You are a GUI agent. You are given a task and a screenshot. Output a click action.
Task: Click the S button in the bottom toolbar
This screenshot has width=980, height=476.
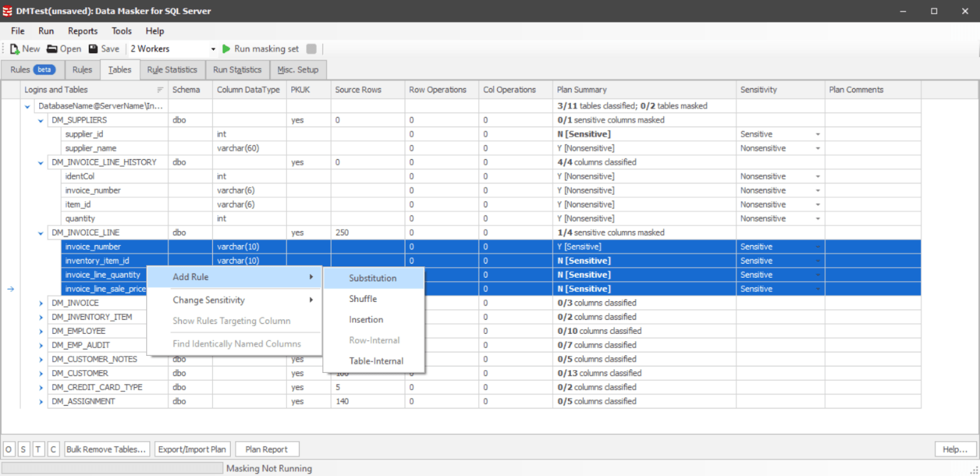[x=22, y=448]
